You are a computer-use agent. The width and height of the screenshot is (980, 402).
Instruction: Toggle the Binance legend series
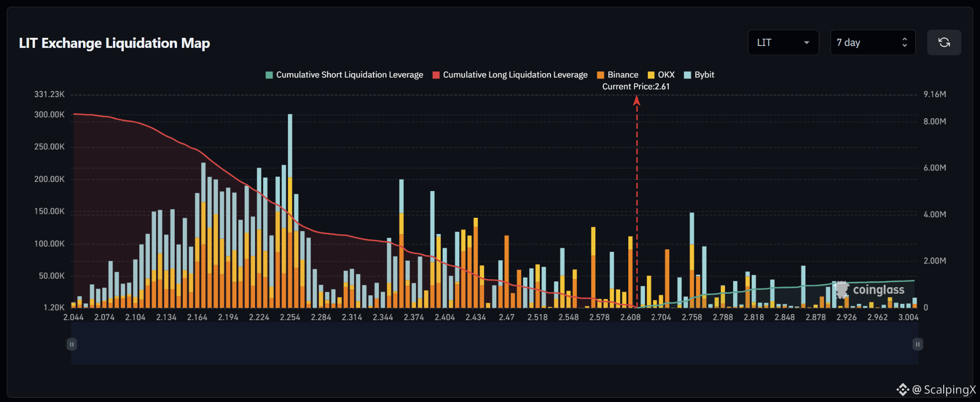tap(618, 75)
